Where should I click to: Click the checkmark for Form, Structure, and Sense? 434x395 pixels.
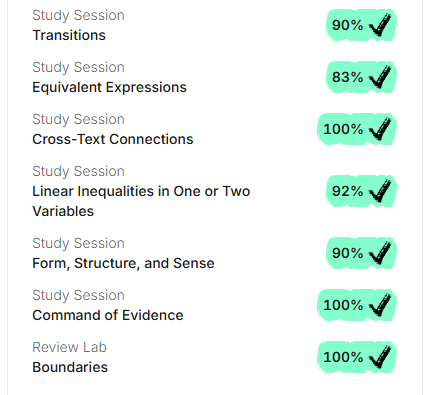[x=380, y=253]
